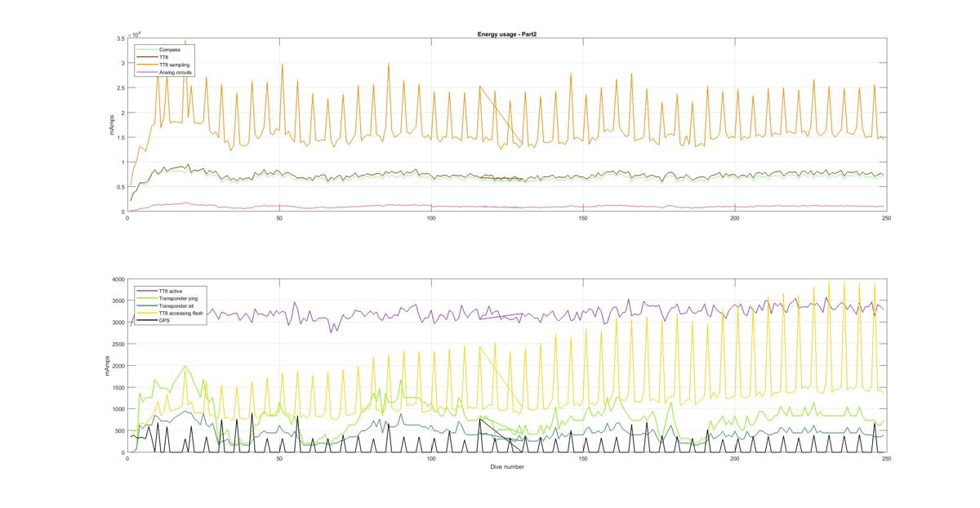Screen dimensions: 980x508
Task: Click the "500" y-axis tick of bottom plot
Action: click(120, 430)
